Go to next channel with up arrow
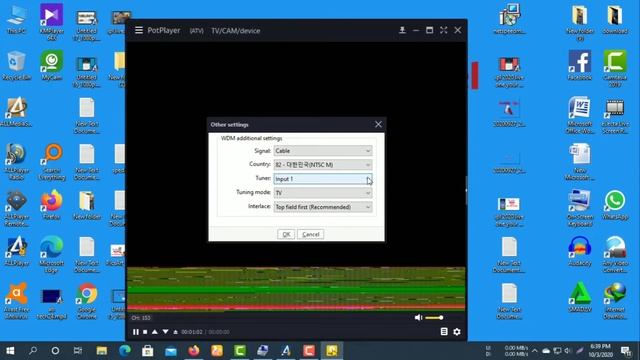This screenshot has width=640, height=360. [155, 332]
